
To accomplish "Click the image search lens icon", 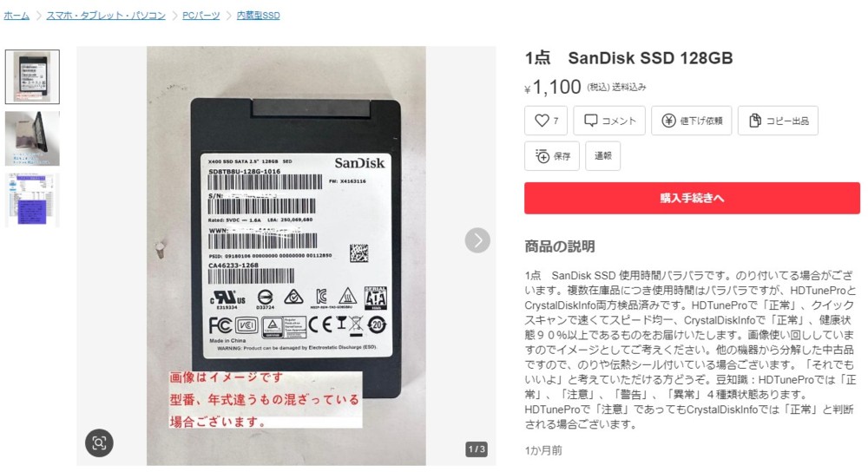I will (99, 442).
